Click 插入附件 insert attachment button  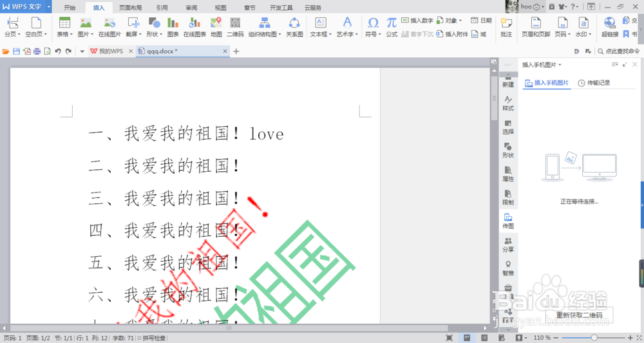[x=452, y=34]
